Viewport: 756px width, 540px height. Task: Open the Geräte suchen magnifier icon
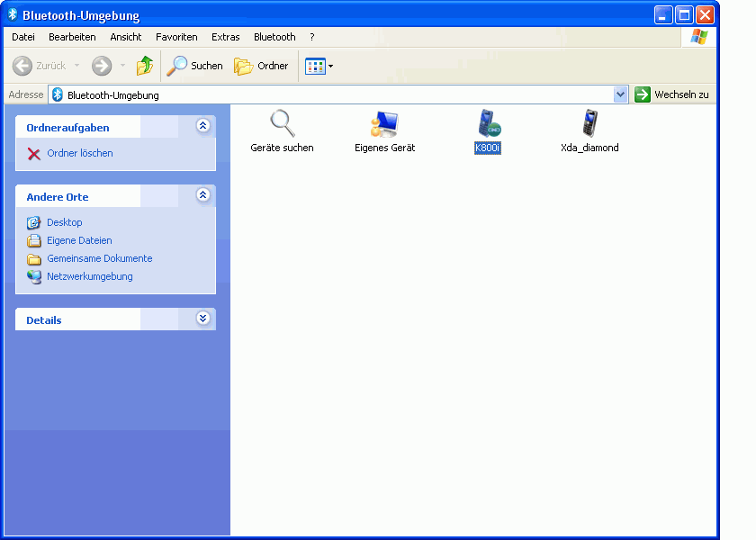[283, 123]
